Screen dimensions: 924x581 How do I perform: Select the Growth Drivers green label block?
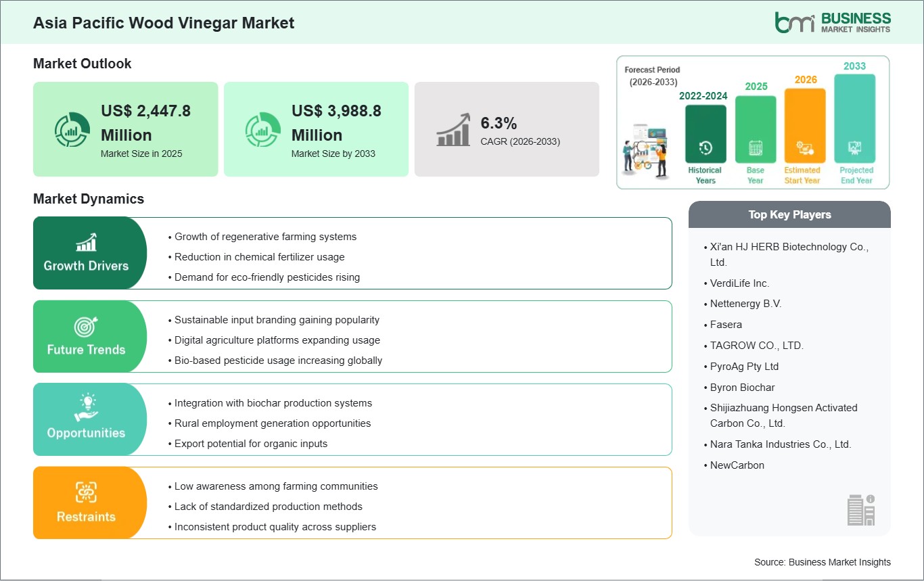pyautogui.click(x=90, y=253)
